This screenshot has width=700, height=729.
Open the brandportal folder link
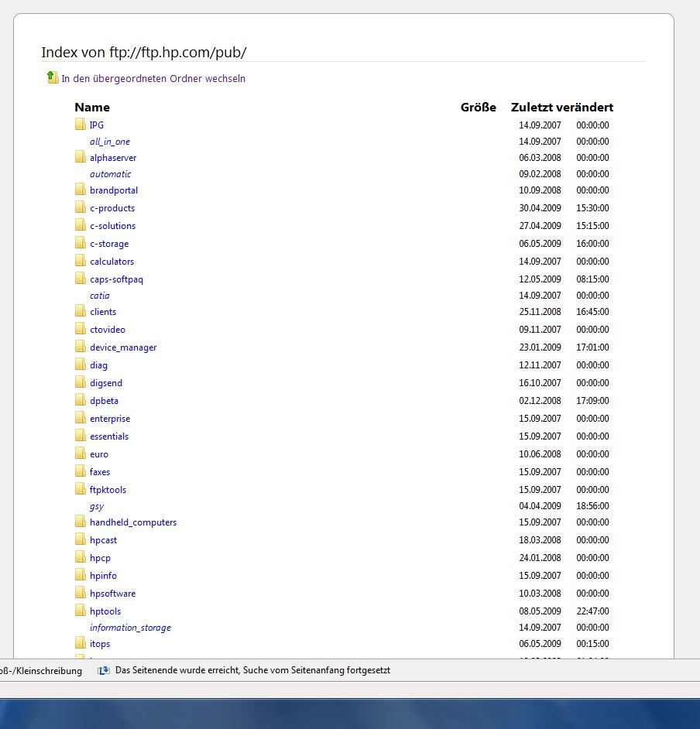[x=114, y=190]
